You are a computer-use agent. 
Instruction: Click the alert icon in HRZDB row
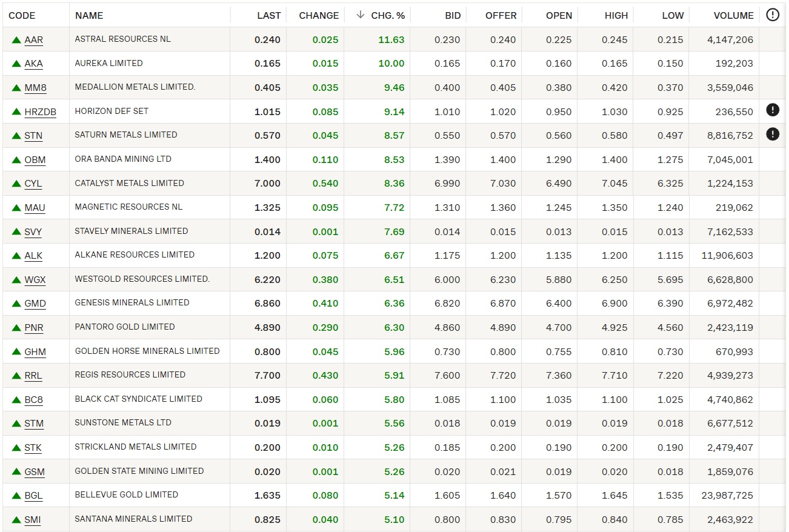pos(772,110)
